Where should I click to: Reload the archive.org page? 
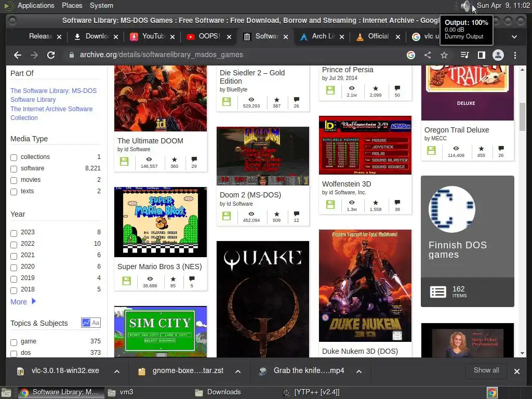(x=51, y=55)
